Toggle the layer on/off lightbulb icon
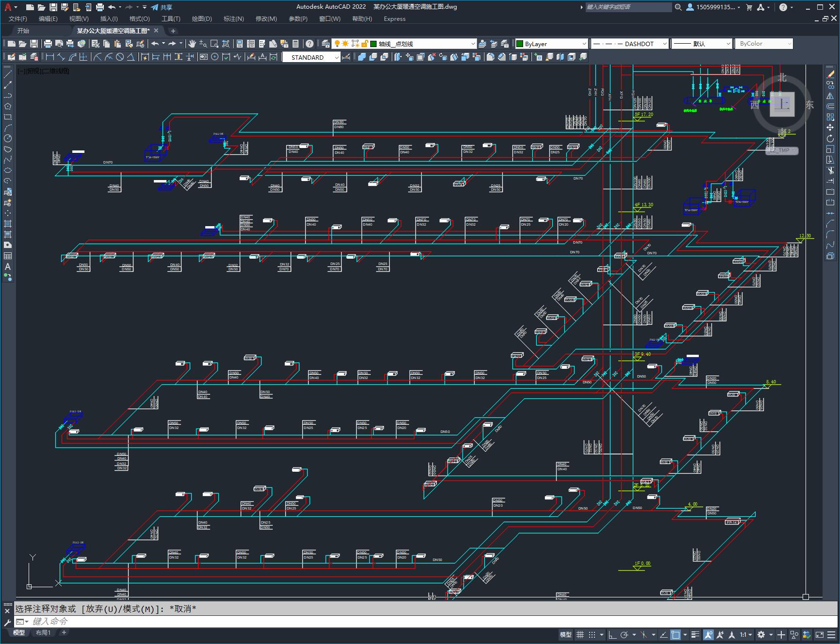 point(337,44)
